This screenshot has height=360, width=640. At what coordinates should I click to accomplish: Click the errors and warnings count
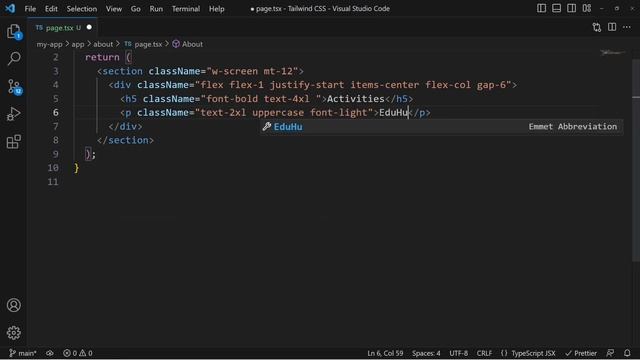pos(78,353)
